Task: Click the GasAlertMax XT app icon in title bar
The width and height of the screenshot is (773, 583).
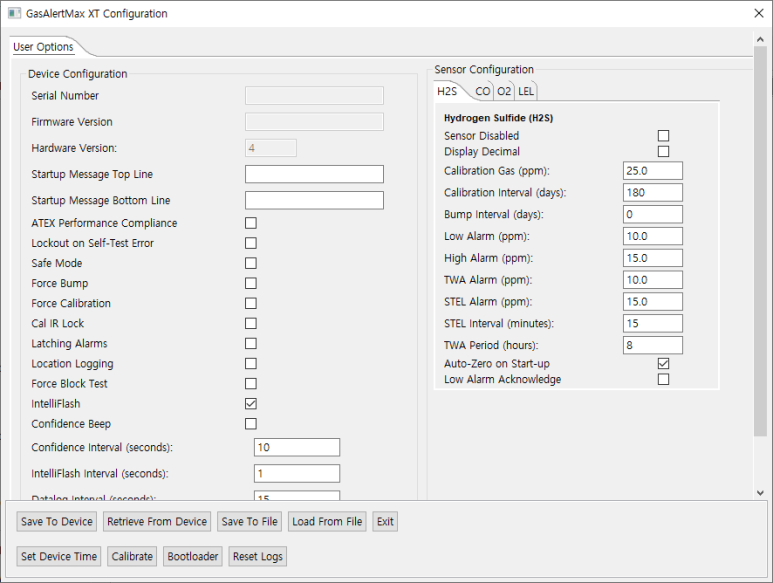Action: 14,13
